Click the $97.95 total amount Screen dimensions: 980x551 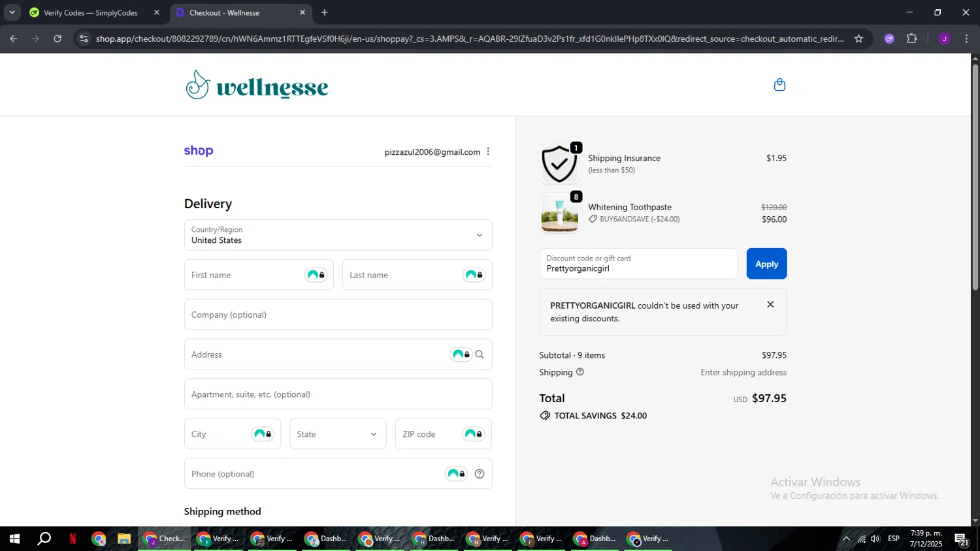(769, 398)
